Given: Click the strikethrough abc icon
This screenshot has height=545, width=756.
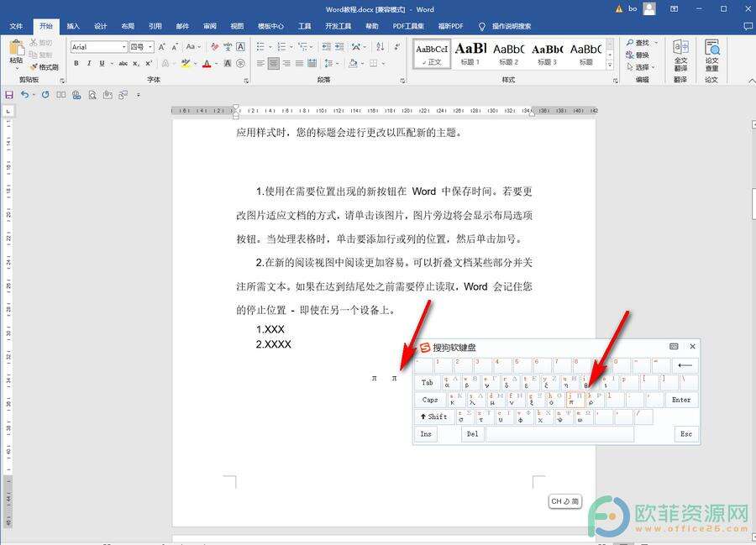Looking at the screenshot, I should point(123,63).
